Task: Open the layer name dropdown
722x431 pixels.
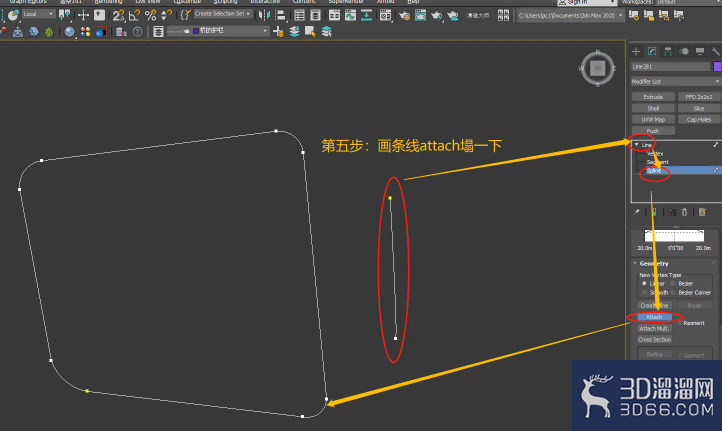Action: (x=217, y=31)
